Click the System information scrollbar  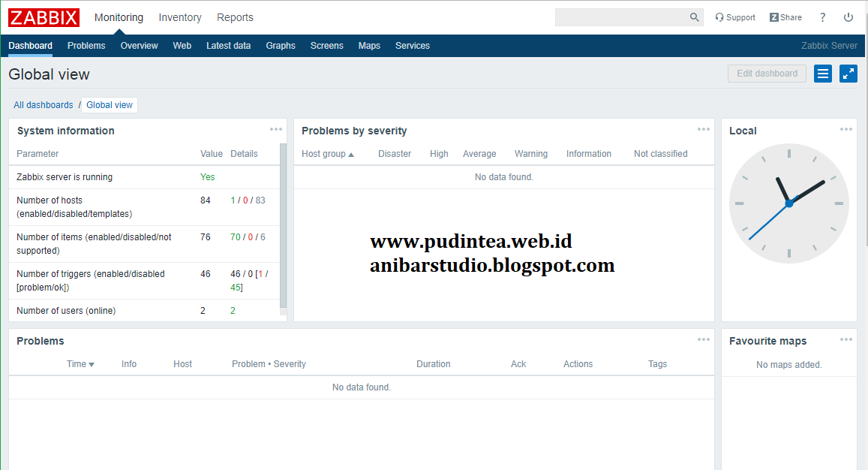pyautogui.click(x=284, y=225)
